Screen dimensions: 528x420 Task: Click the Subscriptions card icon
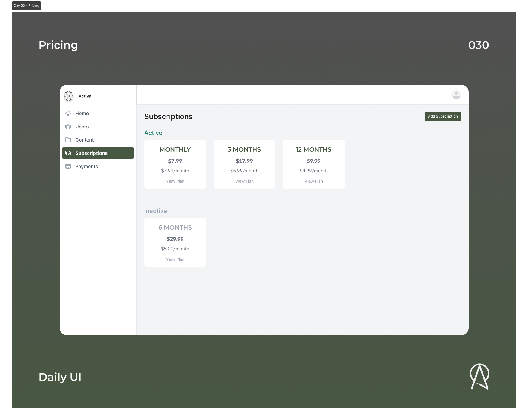point(68,153)
